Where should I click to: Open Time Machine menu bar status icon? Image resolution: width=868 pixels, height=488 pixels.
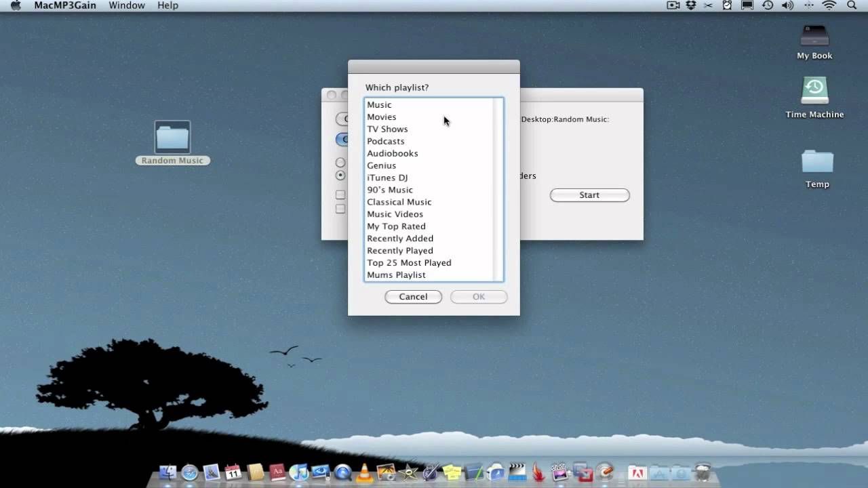(x=768, y=5)
